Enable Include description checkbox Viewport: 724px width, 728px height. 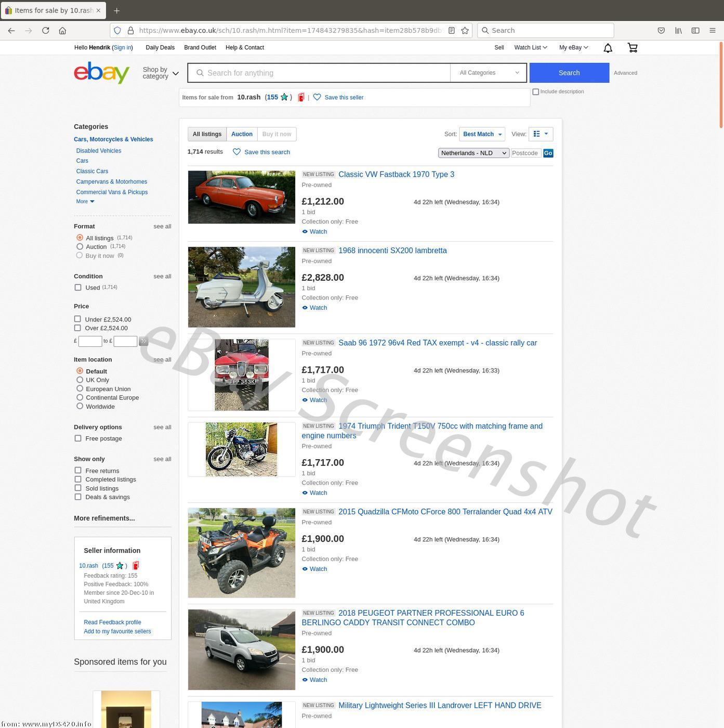pyautogui.click(x=535, y=92)
